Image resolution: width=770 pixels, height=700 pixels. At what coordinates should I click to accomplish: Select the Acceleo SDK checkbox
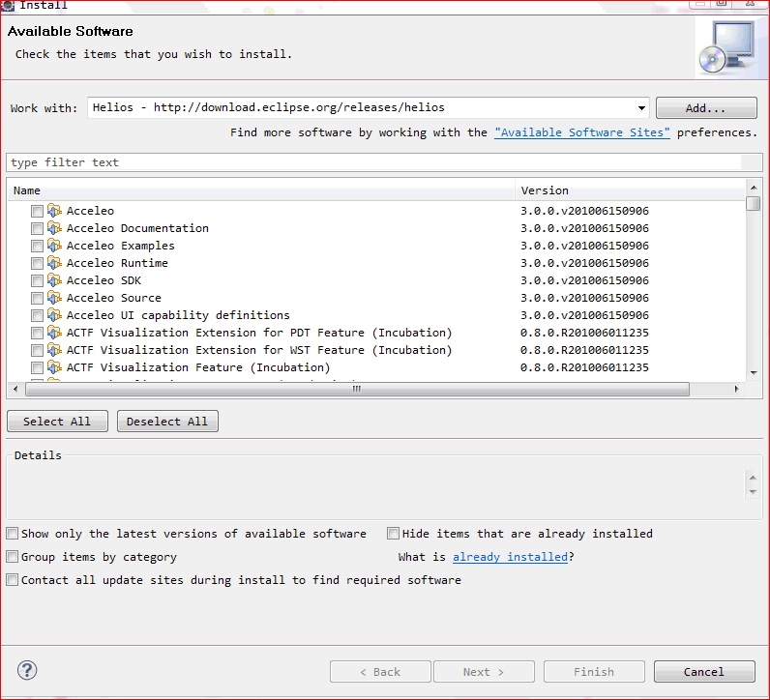[x=37, y=280]
